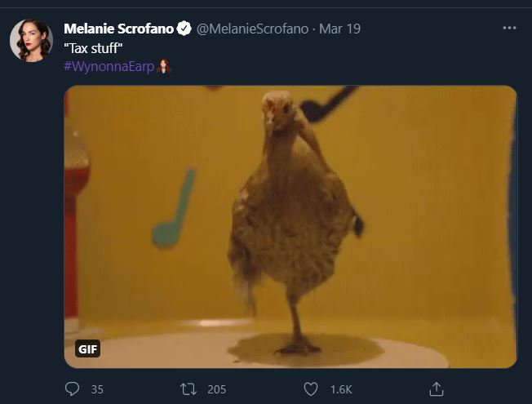Click the verified badge beside Melanie Scrofano
Image resolution: width=532 pixels, height=404 pixels.
184,29
